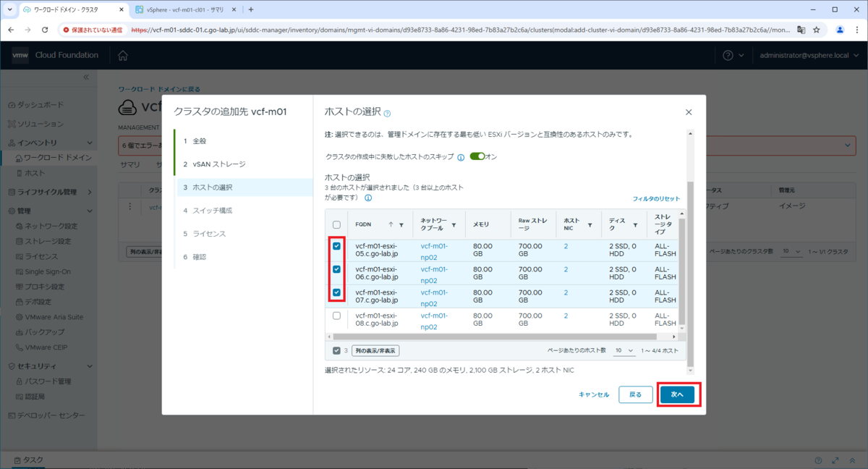Click the browser address bar
Screen dimensions: 868x469
click(x=459, y=30)
